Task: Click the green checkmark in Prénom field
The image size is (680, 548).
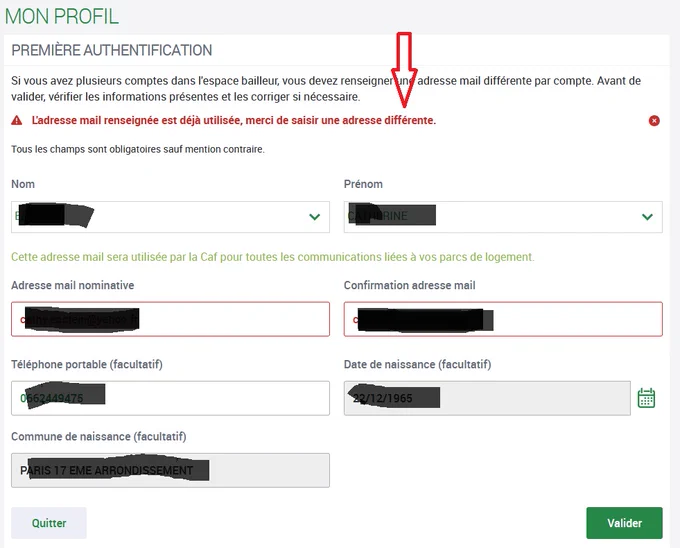Action: (x=647, y=217)
